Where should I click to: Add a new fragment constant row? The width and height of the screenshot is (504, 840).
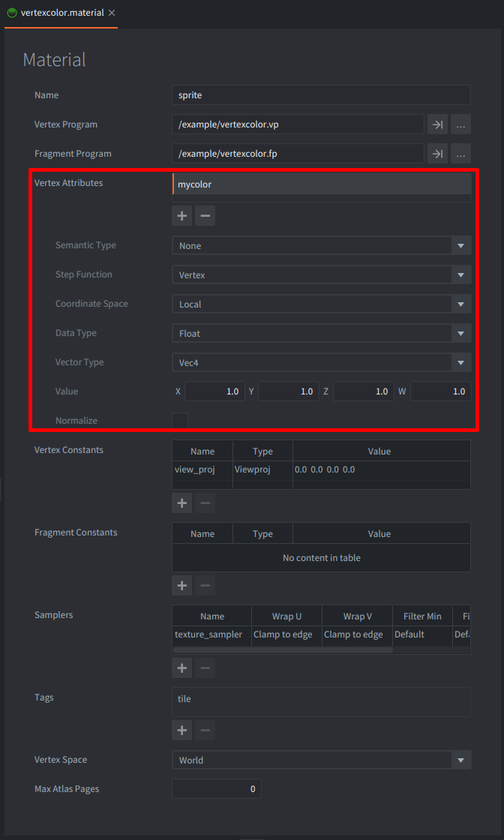[181, 585]
